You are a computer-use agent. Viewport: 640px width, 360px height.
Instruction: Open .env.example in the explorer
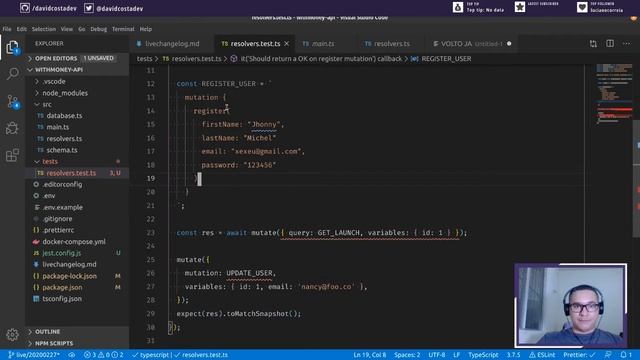tap(78, 207)
